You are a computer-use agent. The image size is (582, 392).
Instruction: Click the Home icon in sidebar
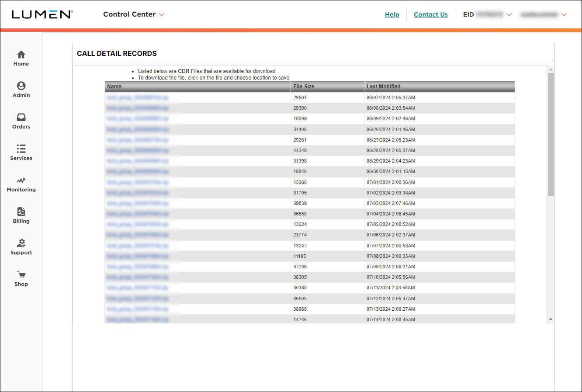(21, 55)
